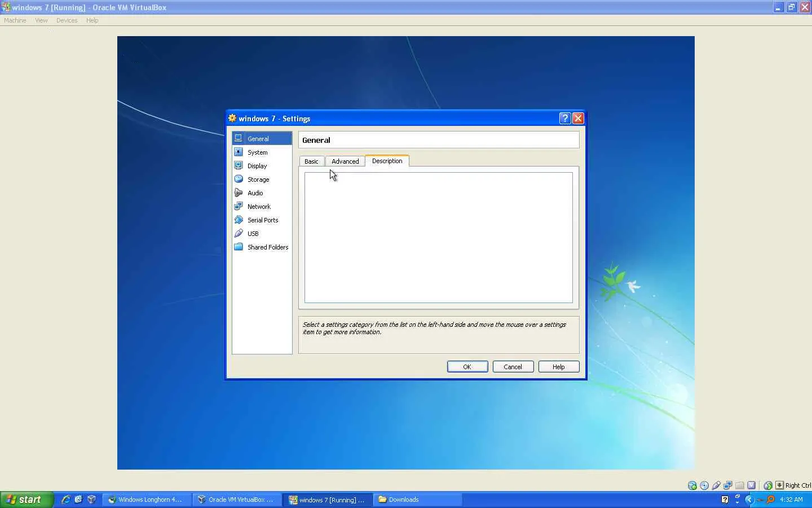Click the VirtualBox window title bar icon
The height and width of the screenshot is (508, 812).
point(6,7)
